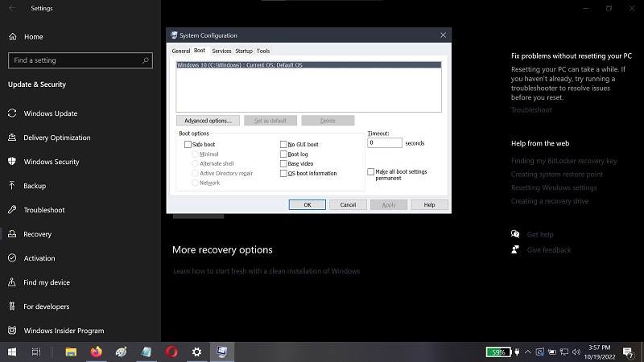Open Windows Insider Program settings
This screenshot has height=362, width=644.
(64, 331)
